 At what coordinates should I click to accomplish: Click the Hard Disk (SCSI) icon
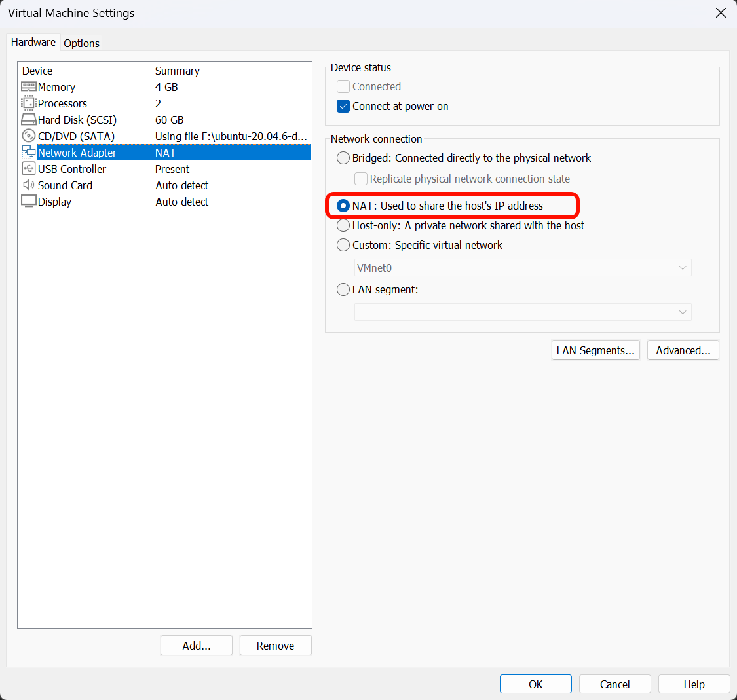coord(29,120)
